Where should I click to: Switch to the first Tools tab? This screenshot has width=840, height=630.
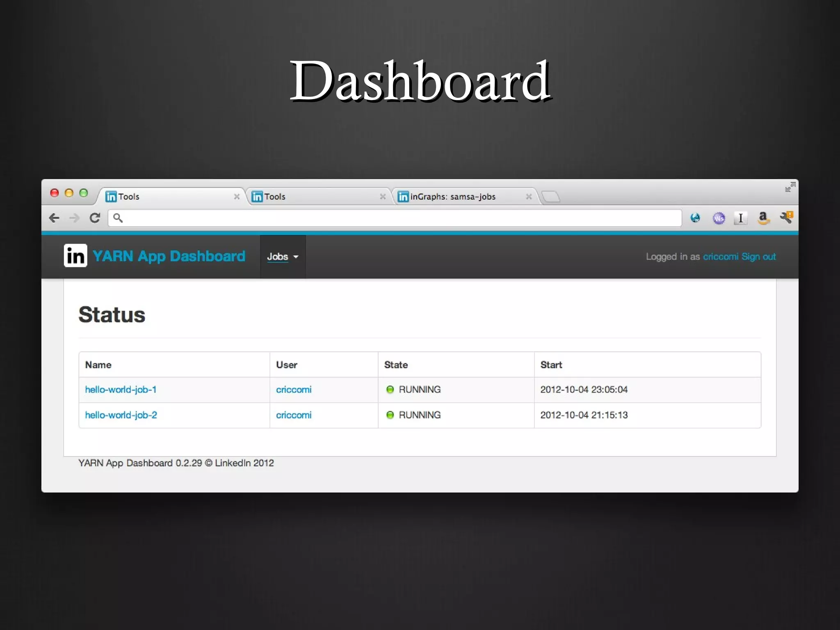[170, 196]
